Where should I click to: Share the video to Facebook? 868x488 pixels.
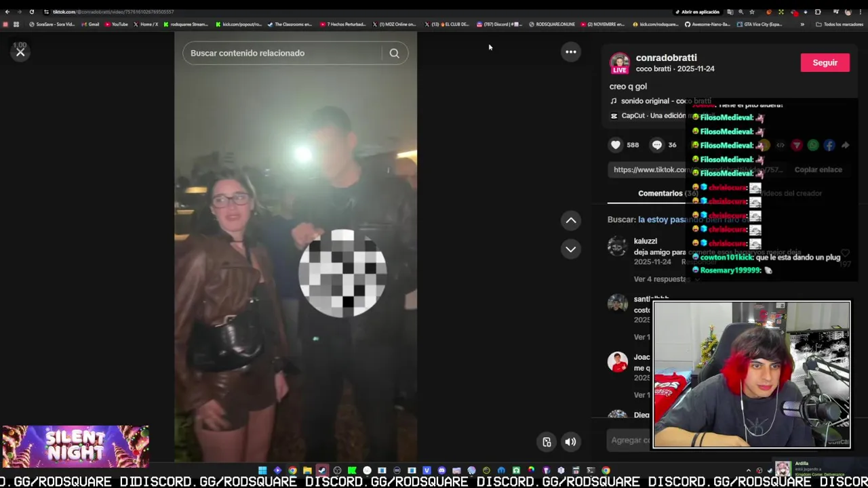(x=829, y=145)
